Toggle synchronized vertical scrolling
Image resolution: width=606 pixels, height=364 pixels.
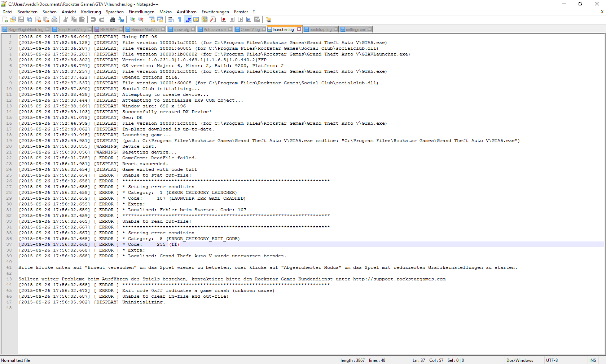pos(152,20)
